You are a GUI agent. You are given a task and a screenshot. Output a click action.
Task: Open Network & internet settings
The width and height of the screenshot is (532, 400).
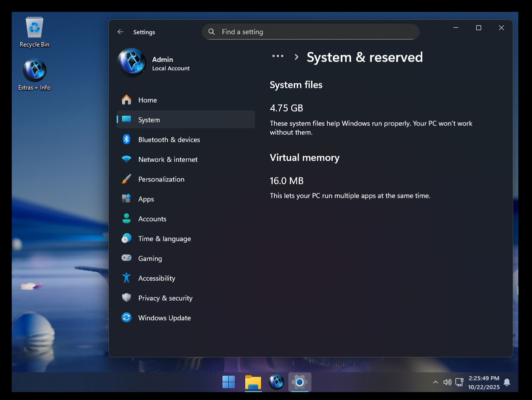click(x=186, y=159)
